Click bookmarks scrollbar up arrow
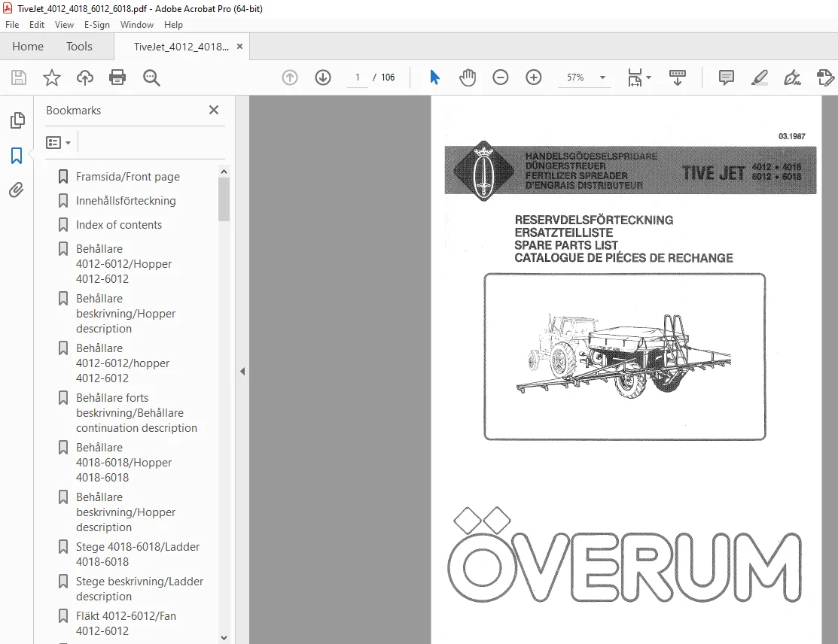The width and height of the screenshot is (838, 644). point(224,172)
